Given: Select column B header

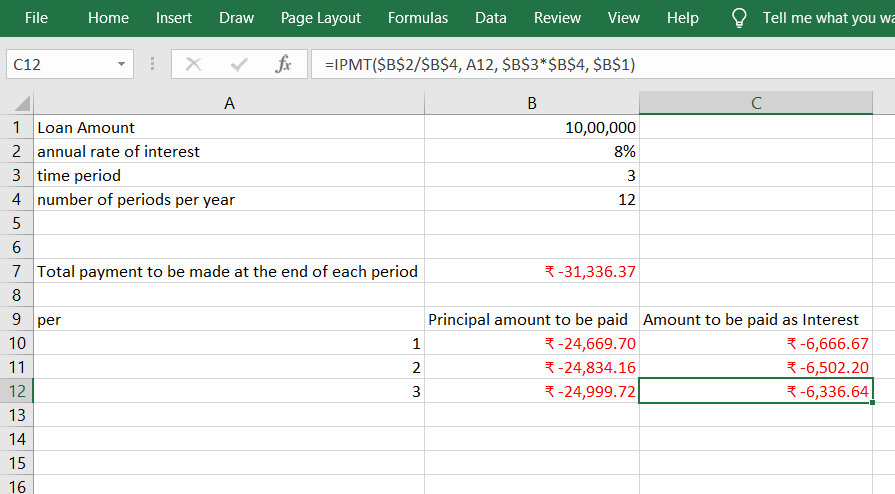Looking at the screenshot, I should 531,103.
